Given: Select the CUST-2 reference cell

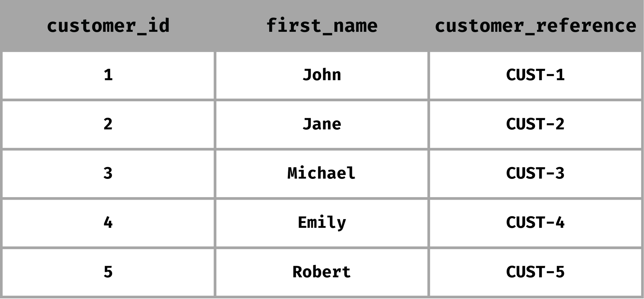Looking at the screenshot, I should (x=535, y=124).
